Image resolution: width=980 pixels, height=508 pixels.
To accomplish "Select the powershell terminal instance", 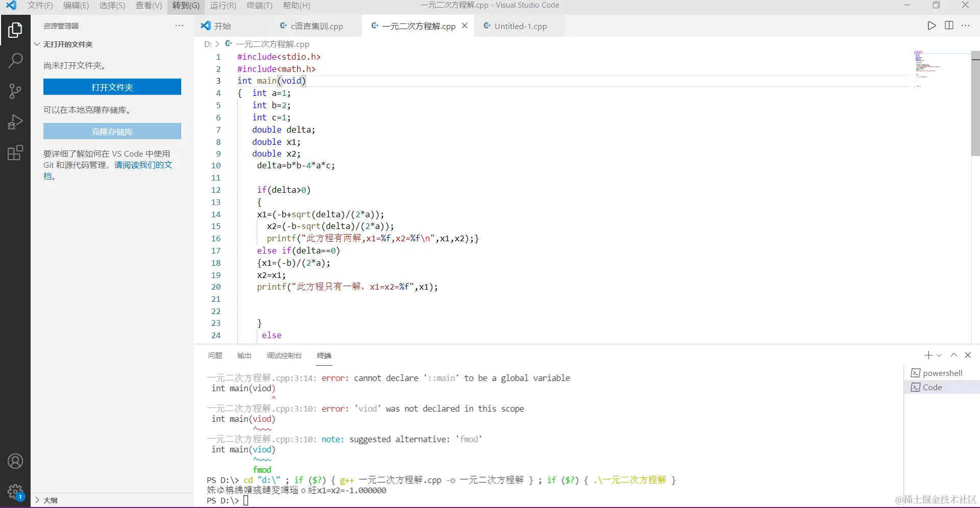I will tap(942, 373).
